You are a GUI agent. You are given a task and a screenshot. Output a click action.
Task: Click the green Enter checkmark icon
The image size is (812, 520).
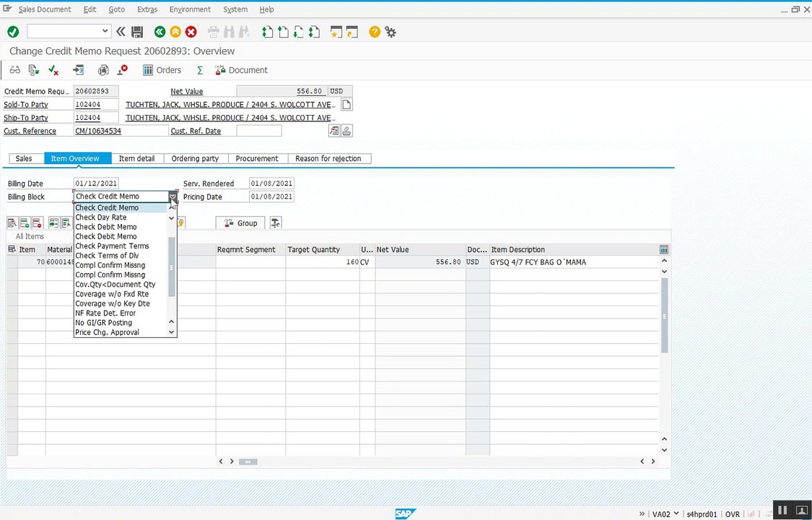point(13,32)
